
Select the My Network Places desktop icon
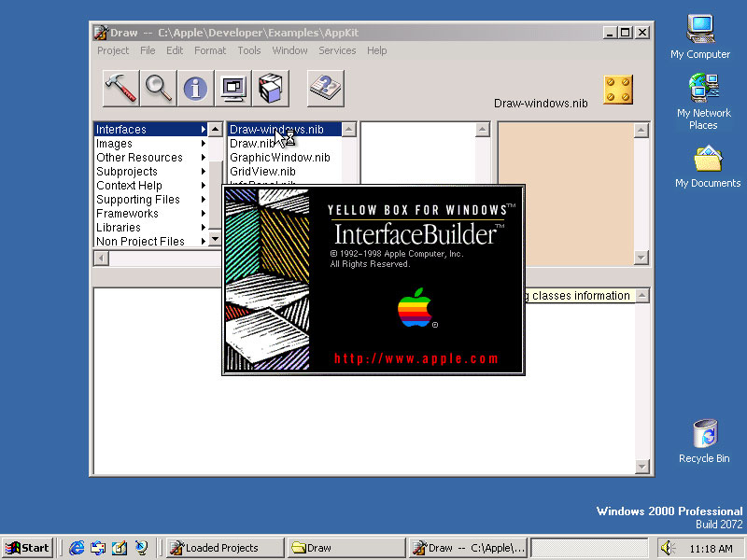pyautogui.click(x=703, y=102)
